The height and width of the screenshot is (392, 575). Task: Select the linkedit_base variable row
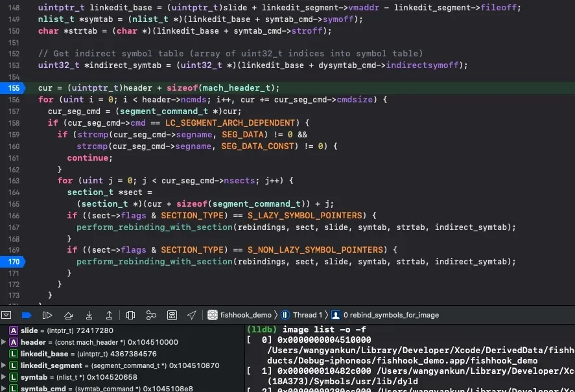click(122, 354)
